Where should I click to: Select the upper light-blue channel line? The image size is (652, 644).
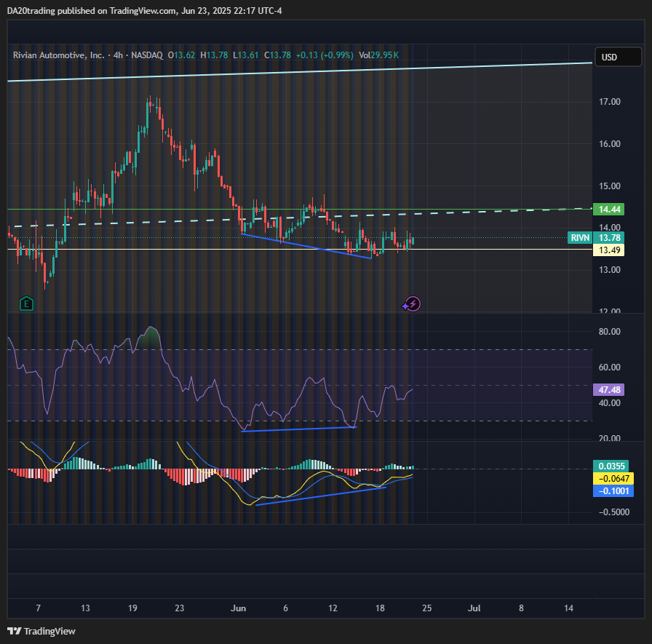tap(299, 72)
